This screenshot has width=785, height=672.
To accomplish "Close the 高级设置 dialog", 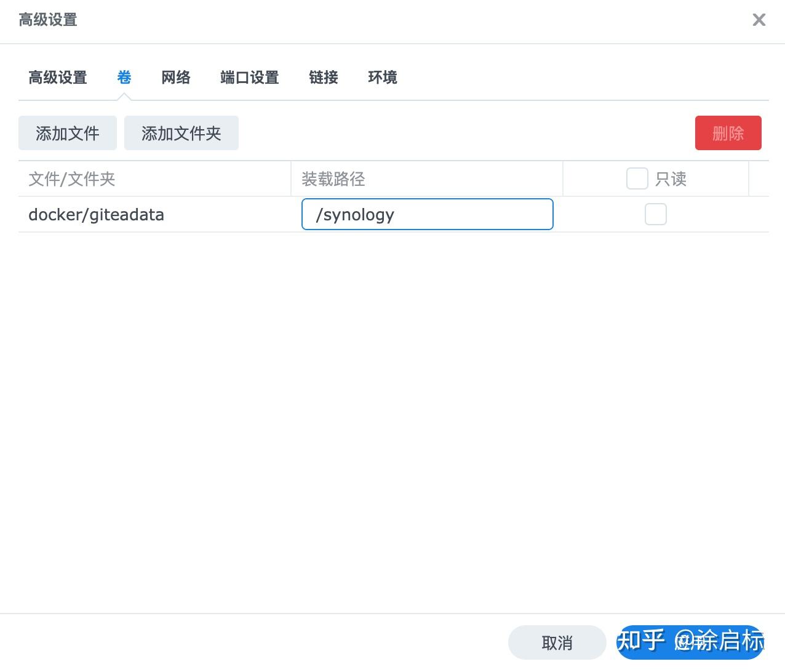I will click(759, 20).
